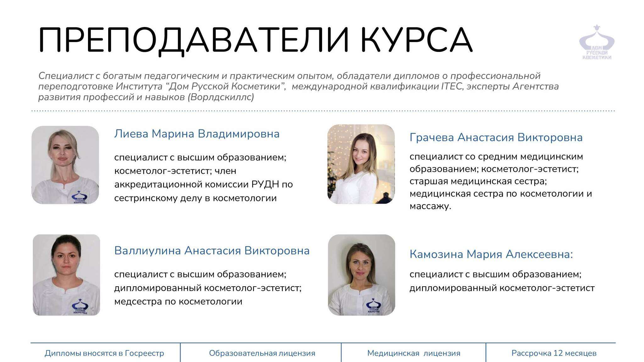Viewport: 644px width, 362px height.
Task: Open Медицинская лицензия footer item
Action: click(x=414, y=353)
